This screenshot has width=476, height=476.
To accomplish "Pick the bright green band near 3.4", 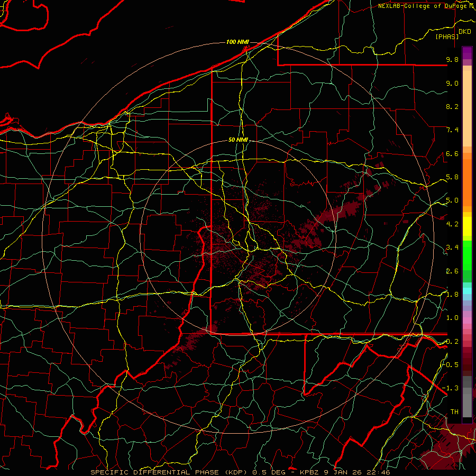I will (x=467, y=255).
